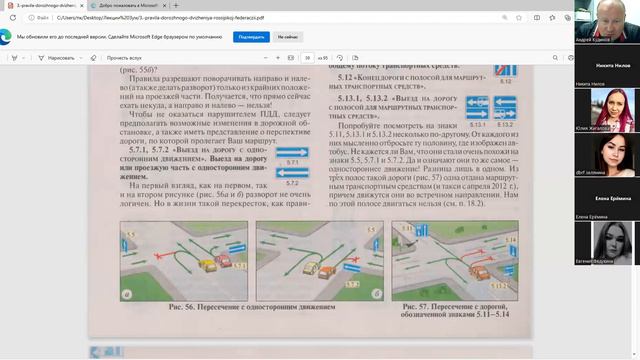The image size is (640, 360).
Task: Click the caption starting 'Рис. 57. Пересечение с дорогой'
Action: coord(455,310)
